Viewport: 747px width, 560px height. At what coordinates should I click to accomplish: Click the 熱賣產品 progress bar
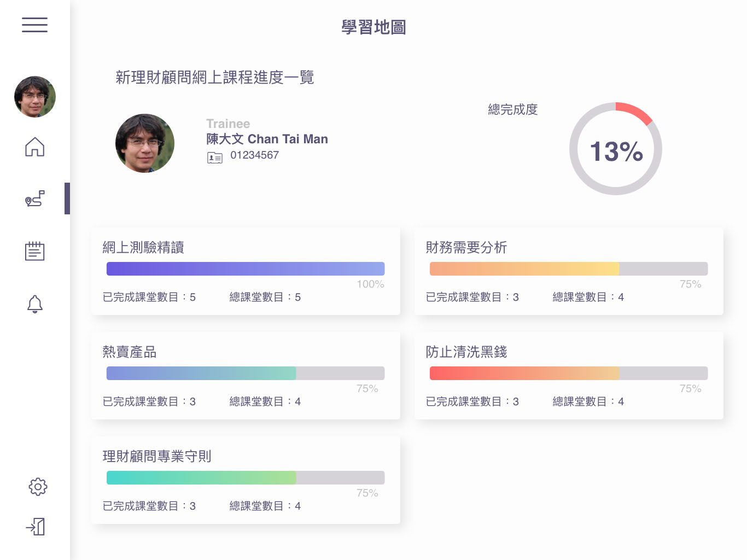[x=246, y=373]
